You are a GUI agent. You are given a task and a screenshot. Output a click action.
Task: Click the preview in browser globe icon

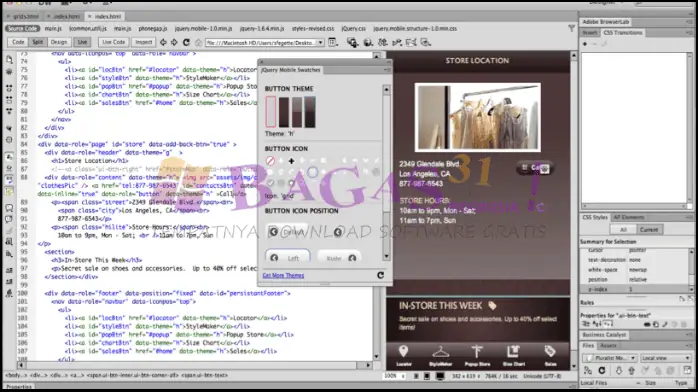click(368, 43)
